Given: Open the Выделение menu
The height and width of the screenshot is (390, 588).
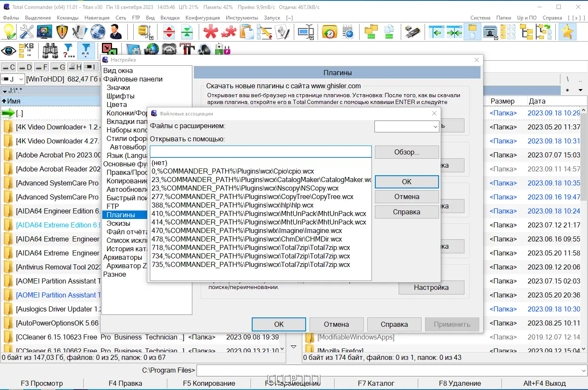Looking at the screenshot, I should pyautogui.click(x=38, y=18).
